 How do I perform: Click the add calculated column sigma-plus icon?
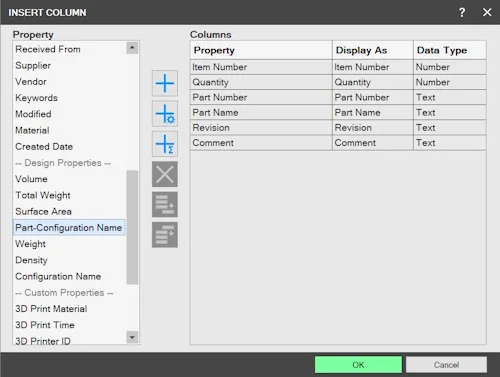pyautogui.click(x=165, y=144)
